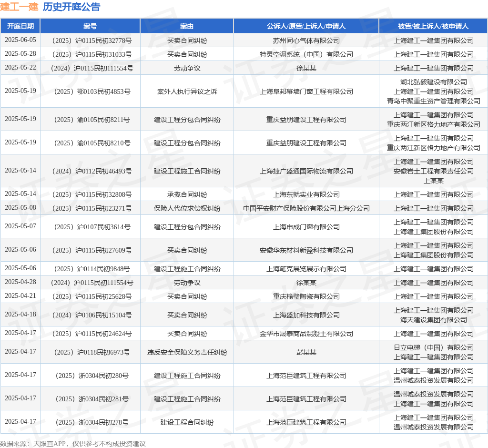Click plaintiff 特灵空调系统（中国）有限公司
The height and width of the screenshot is (448, 488).
click(x=306, y=54)
